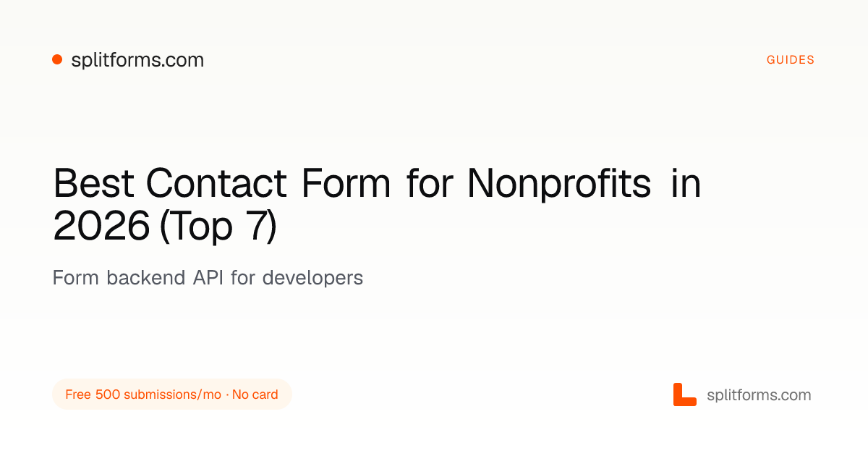Viewport: 868px width, 456px height.
Task: Click the word 'in' ending first headline line
Action: pyautogui.click(x=686, y=184)
